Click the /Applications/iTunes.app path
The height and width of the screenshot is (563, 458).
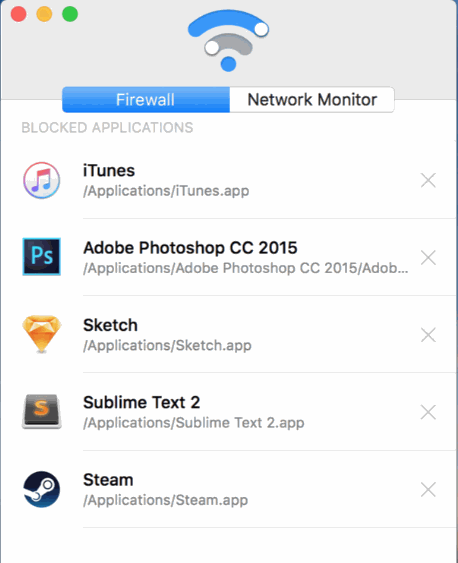pyautogui.click(x=166, y=191)
